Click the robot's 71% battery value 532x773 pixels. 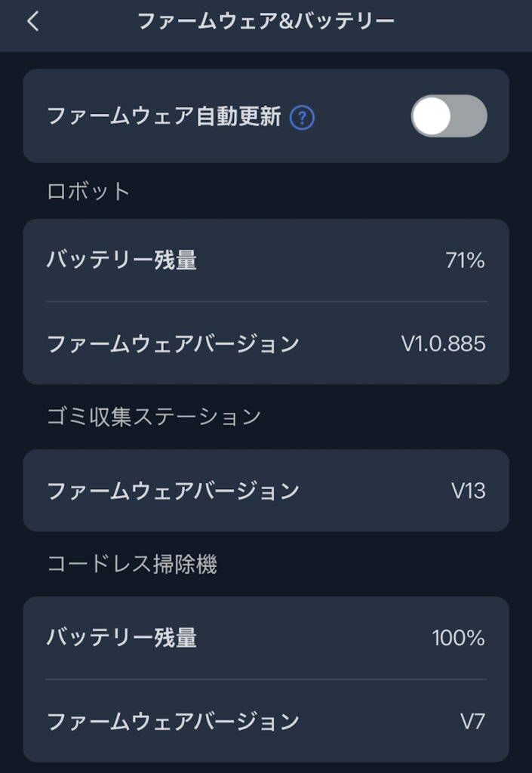pyautogui.click(x=465, y=261)
